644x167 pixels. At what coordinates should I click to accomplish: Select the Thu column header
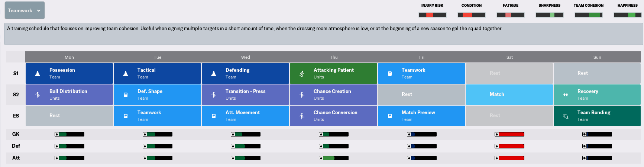(x=334, y=57)
